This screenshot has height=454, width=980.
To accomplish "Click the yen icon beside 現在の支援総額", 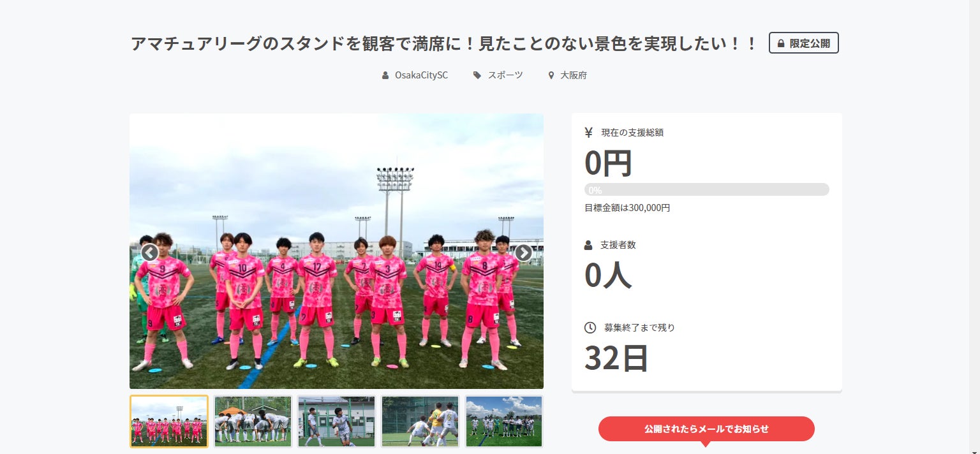I will (588, 133).
